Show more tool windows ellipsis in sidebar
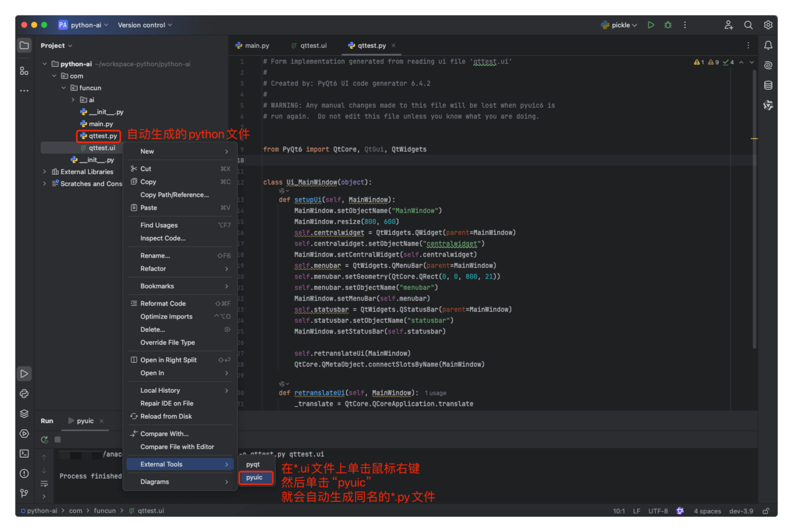 coord(24,91)
